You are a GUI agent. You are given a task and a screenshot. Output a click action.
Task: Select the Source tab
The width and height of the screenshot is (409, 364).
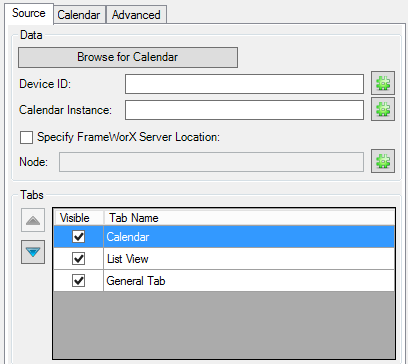pyautogui.click(x=29, y=13)
